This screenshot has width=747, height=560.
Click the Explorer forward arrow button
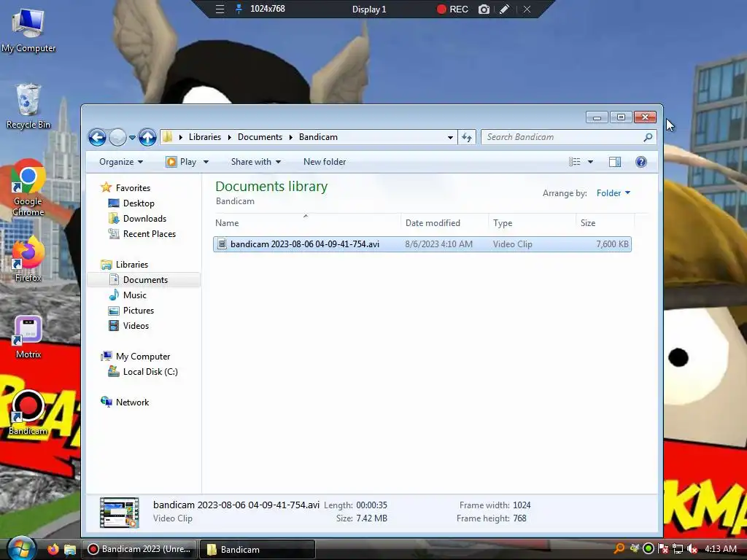pyautogui.click(x=117, y=138)
